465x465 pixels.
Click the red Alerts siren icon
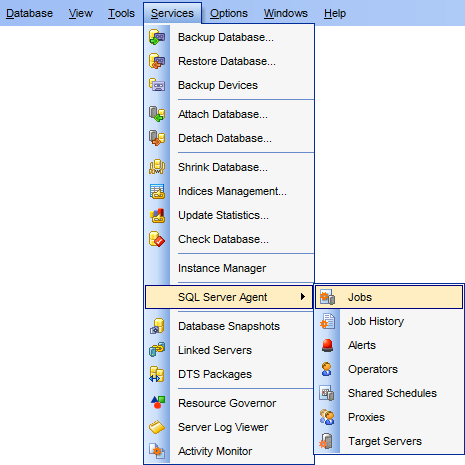327,345
